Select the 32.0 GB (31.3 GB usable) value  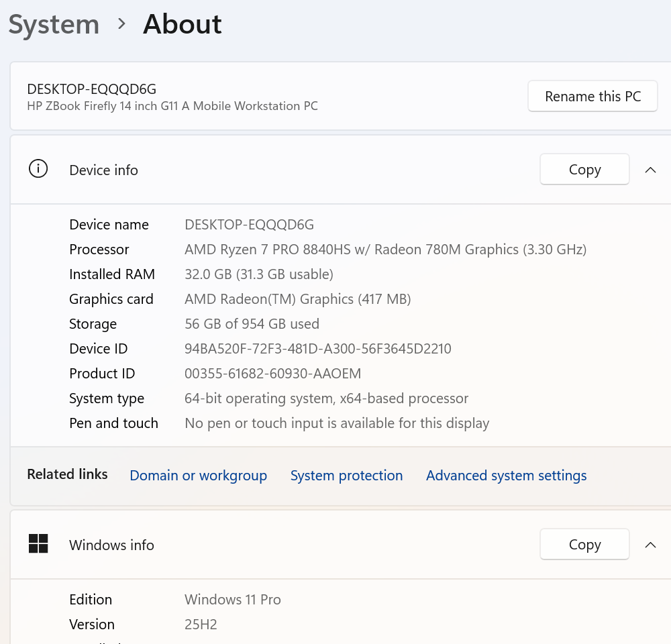(259, 274)
